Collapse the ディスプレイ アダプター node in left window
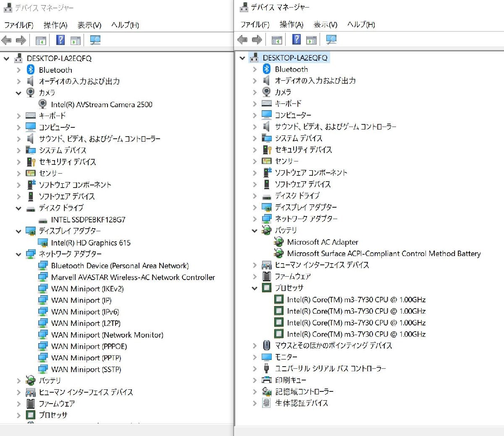504x436 pixels. [18, 231]
